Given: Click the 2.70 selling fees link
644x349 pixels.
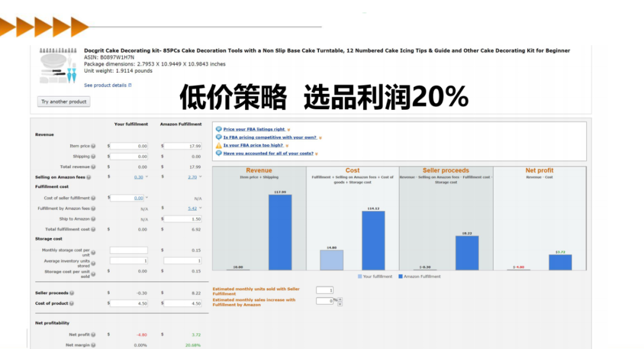Looking at the screenshot, I should [x=192, y=177].
